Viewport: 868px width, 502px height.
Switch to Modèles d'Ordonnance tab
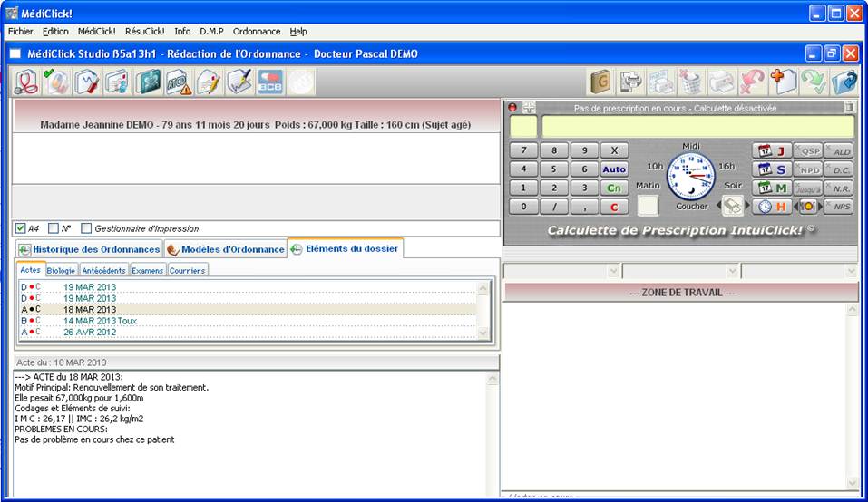pyautogui.click(x=226, y=249)
